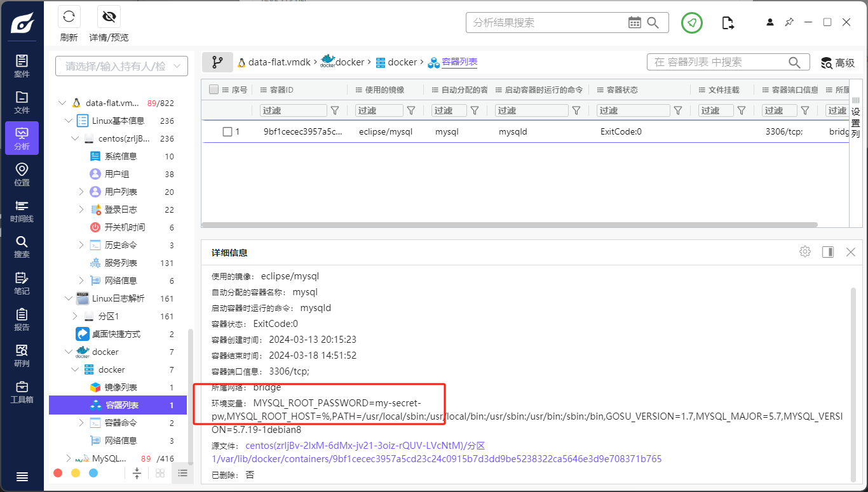This screenshot has width=868, height=492.
Task: Click the 容器列表 breadcrumb tab
Action: pos(459,62)
